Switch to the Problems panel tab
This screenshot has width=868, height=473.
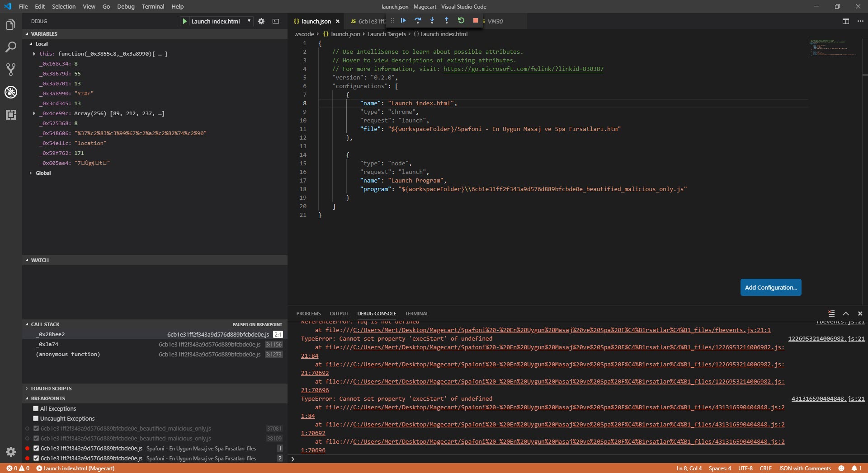(x=309, y=314)
